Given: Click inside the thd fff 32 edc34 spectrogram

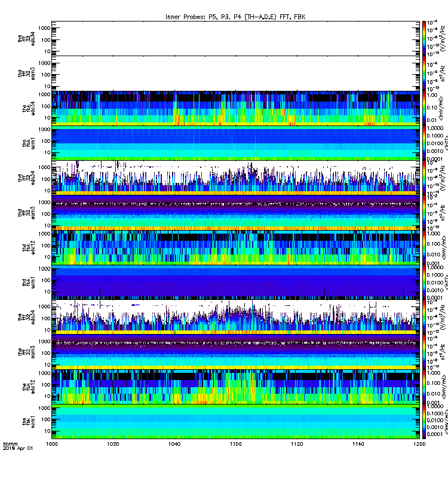Looking at the screenshot, I should pos(235,177).
